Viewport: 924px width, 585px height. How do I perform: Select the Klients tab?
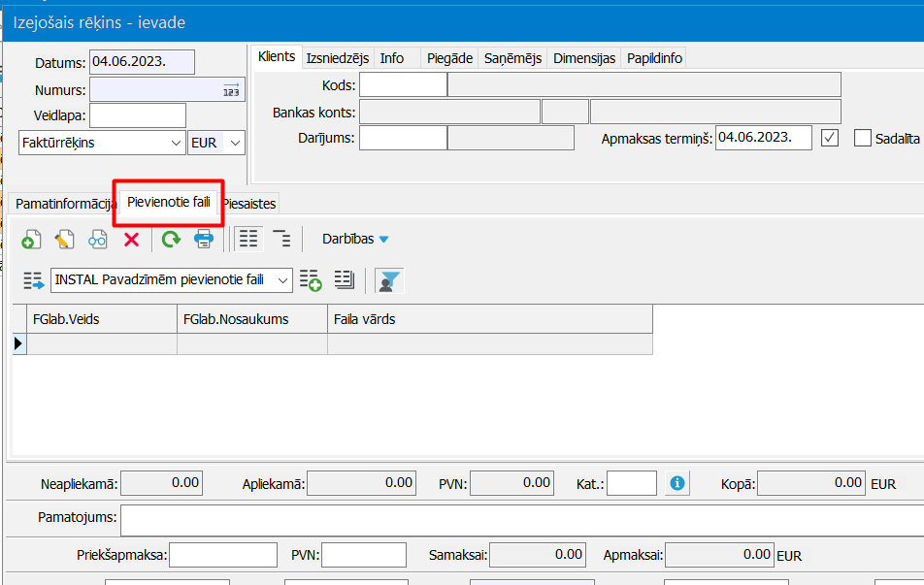[x=277, y=56]
